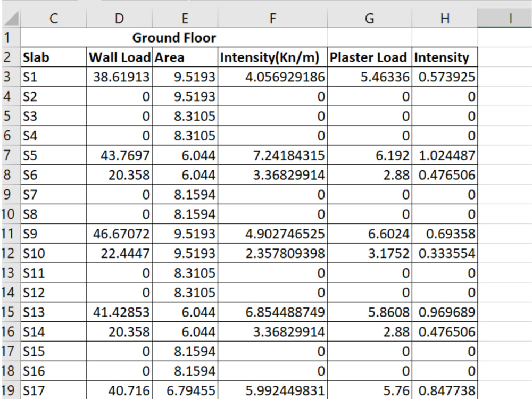Screen dimensions: 532x399
Task: Click cell containing 'S7'
Action: point(54,194)
